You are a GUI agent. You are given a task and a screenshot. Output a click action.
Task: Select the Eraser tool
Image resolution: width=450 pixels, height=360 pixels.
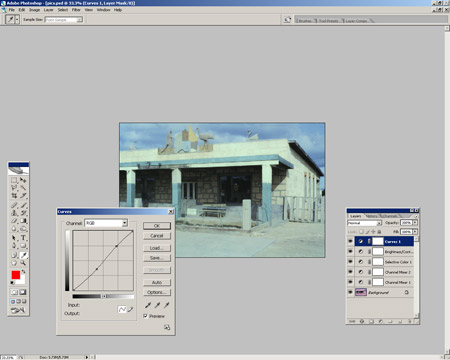tap(14, 221)
